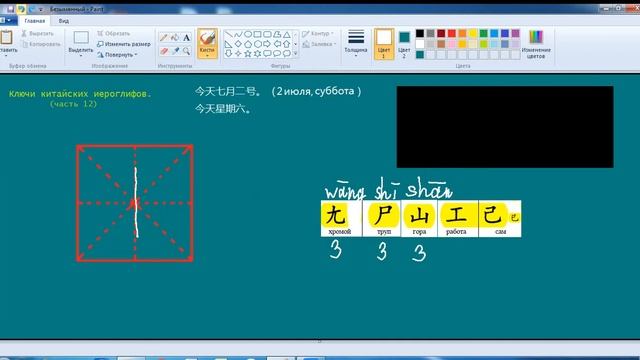Pick the oval shape
Viewport: 640px width, 360px height.
(248, 35)
